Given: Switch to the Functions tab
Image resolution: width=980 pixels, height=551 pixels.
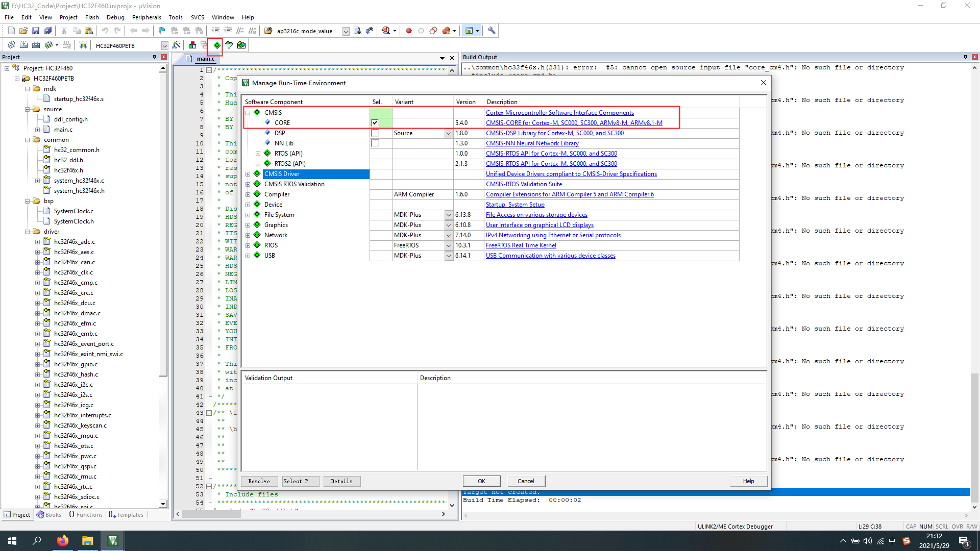Looking at the screenshot, I should [86, 515].
